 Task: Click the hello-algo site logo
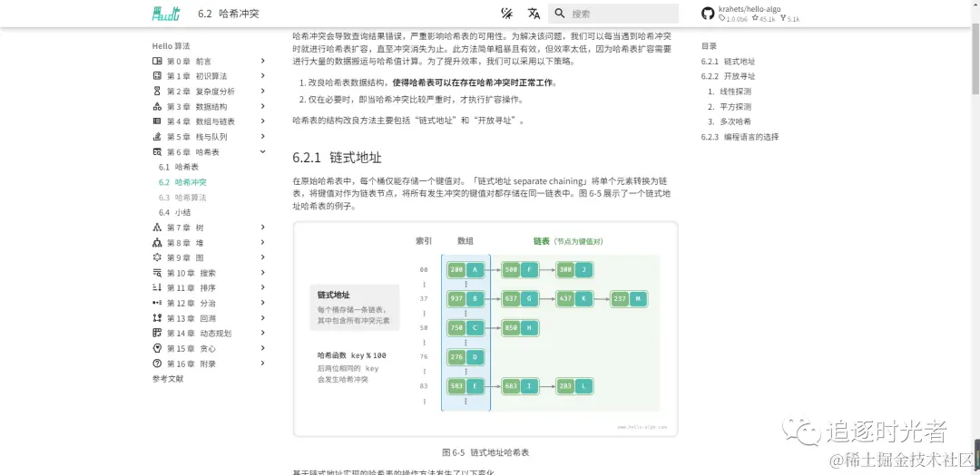pos(166,13)
